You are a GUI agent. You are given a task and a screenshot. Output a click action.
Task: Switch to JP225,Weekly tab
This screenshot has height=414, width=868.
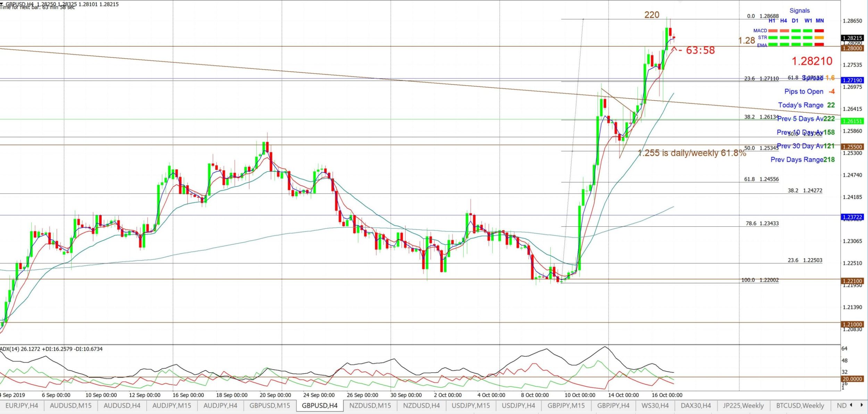point(743,405)
